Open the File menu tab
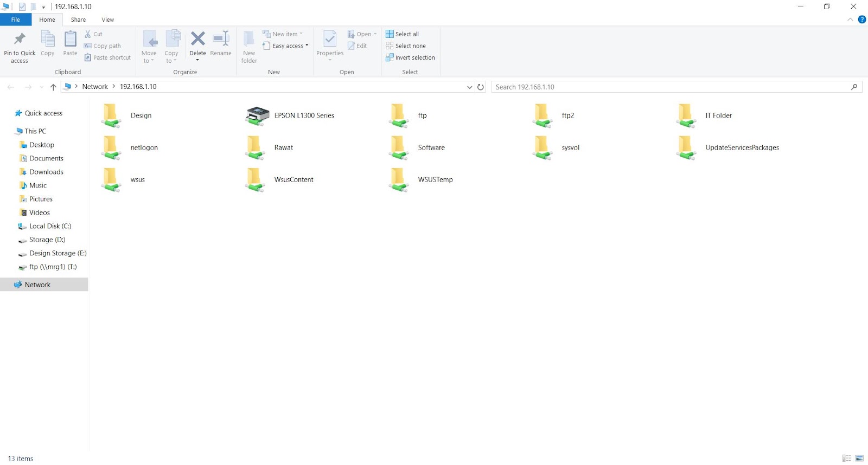Image resolution: width=868 pixels, height=465 pixels. 16,20
